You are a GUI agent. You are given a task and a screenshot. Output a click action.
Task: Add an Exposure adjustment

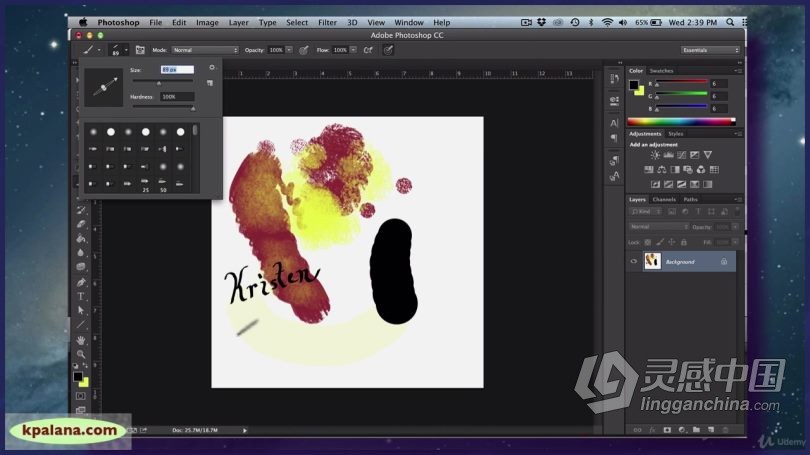coord(695,155)
